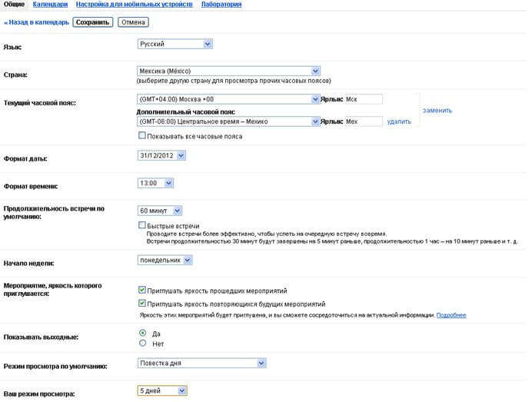
Task: Open the Лаборатория tab
Action: 221,5
